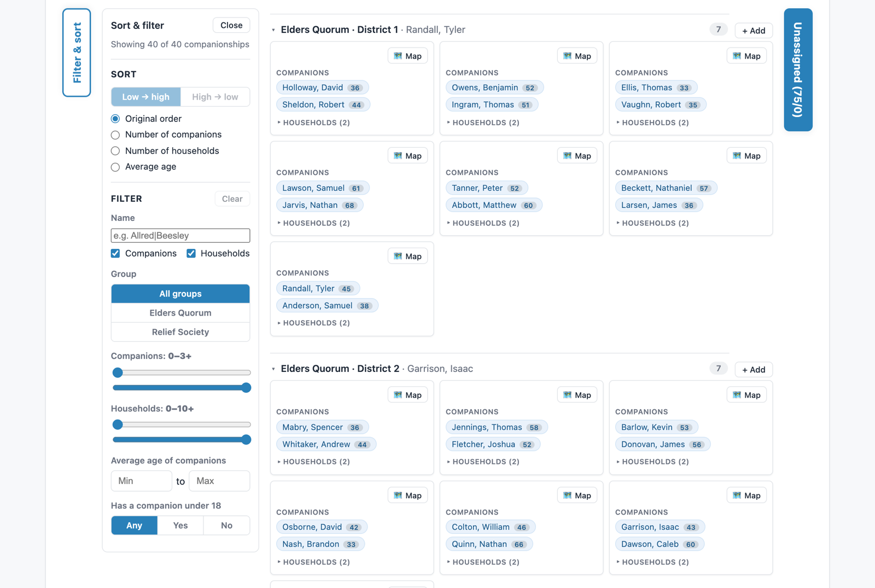This screenshot has height=588, width=875.
Task: Expand households under Holloway, David card
Action: [313, 123]
